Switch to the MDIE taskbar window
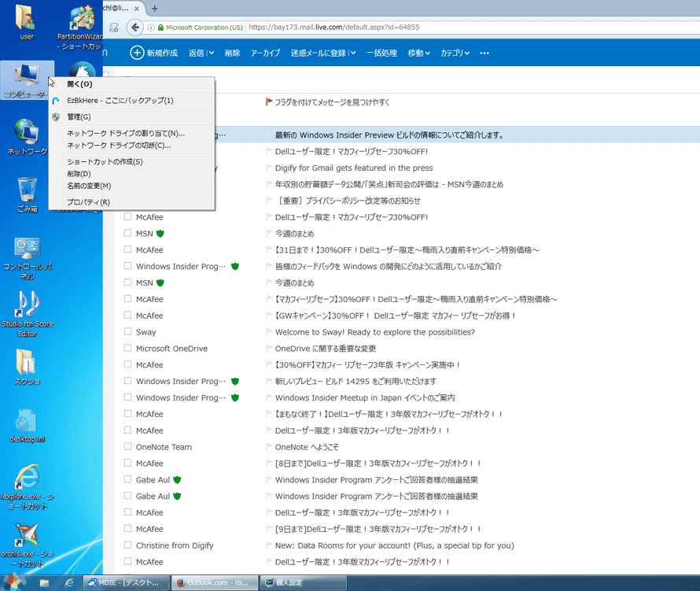Image resolution: width=700 pixels, height=591 pixels. [x=127, y=582]
